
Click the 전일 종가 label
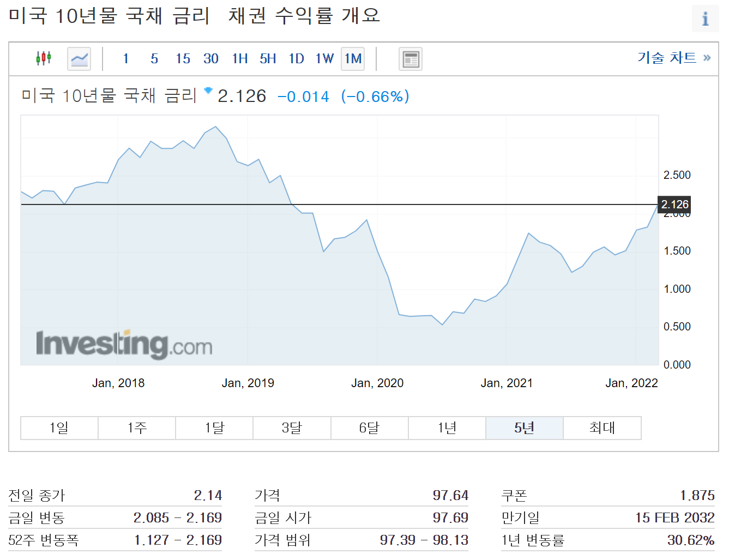37,496
